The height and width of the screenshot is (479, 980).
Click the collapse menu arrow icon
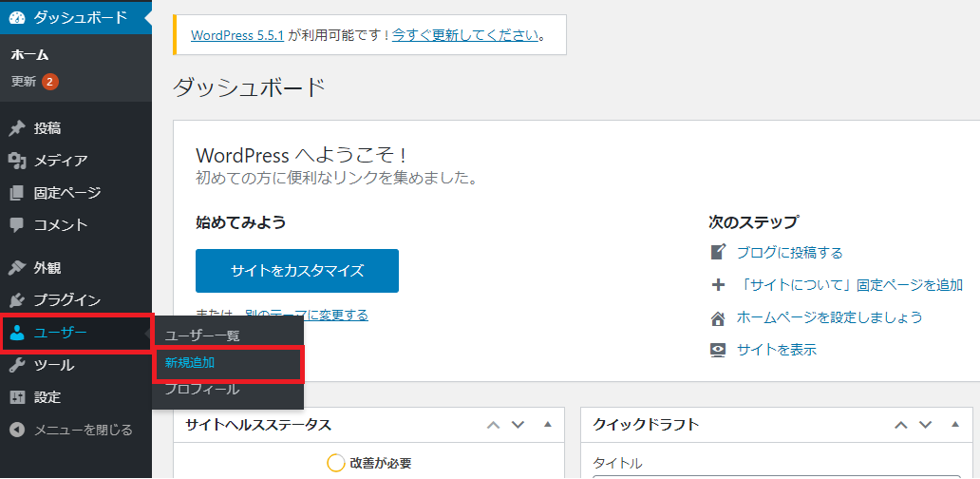click(17, 430)
